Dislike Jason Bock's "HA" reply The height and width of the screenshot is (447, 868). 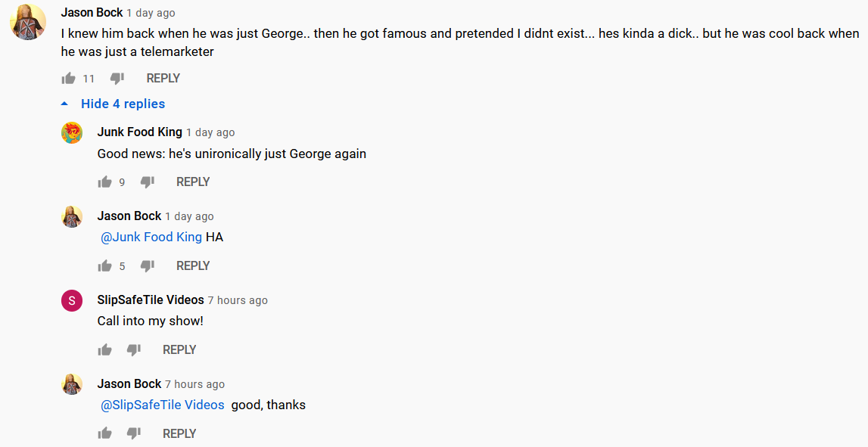click(148, 266)
